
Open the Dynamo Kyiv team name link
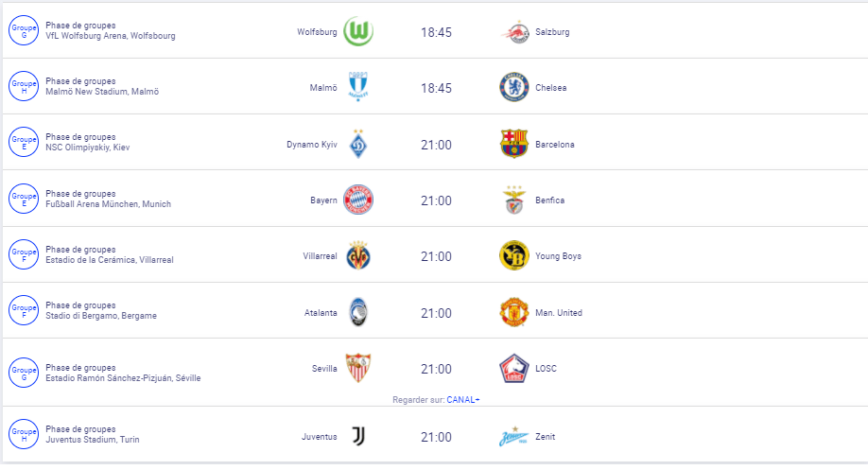point(311,145)
